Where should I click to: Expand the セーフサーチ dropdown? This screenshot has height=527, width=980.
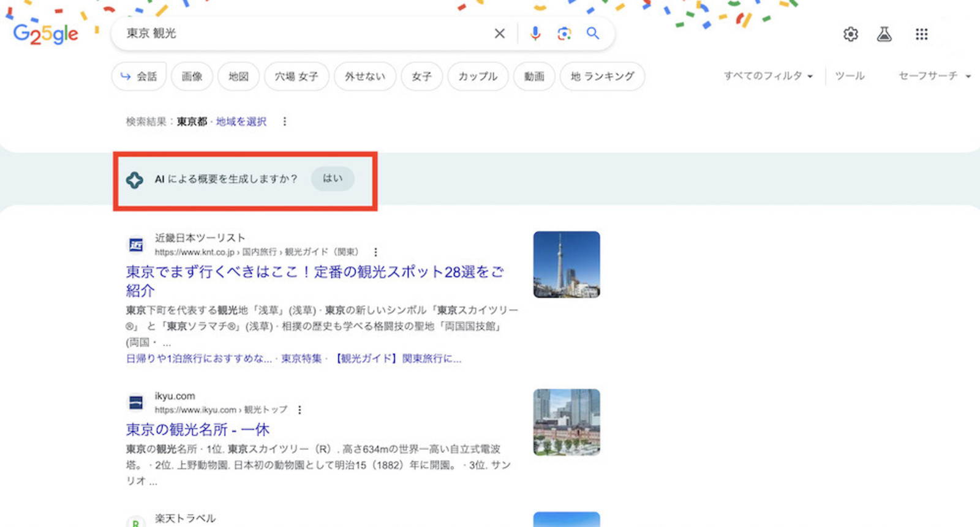935,76
